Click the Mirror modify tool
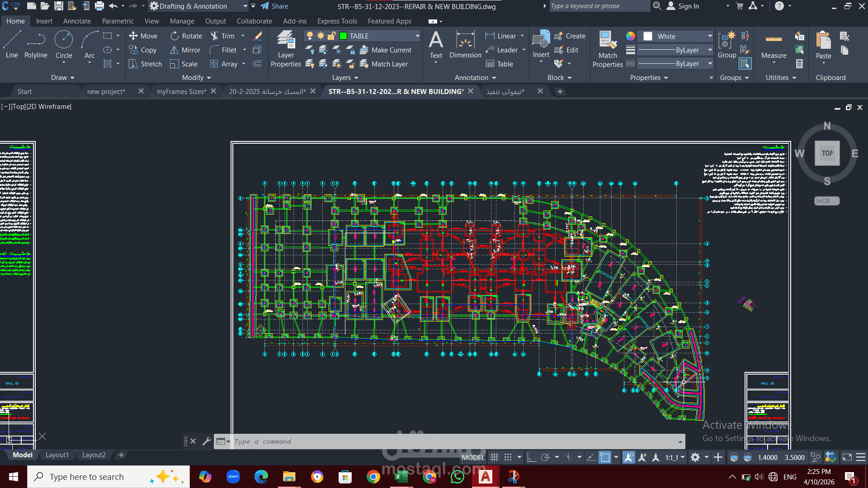 (185, 50)
